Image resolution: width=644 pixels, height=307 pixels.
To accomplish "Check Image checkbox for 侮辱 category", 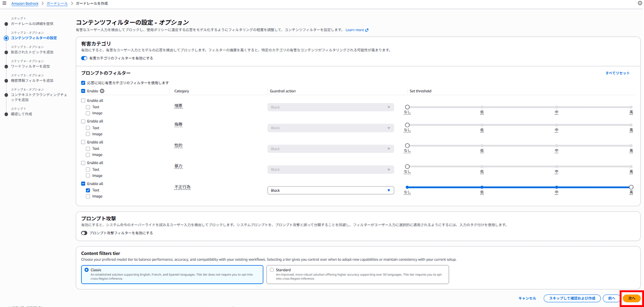I will 88,134.
